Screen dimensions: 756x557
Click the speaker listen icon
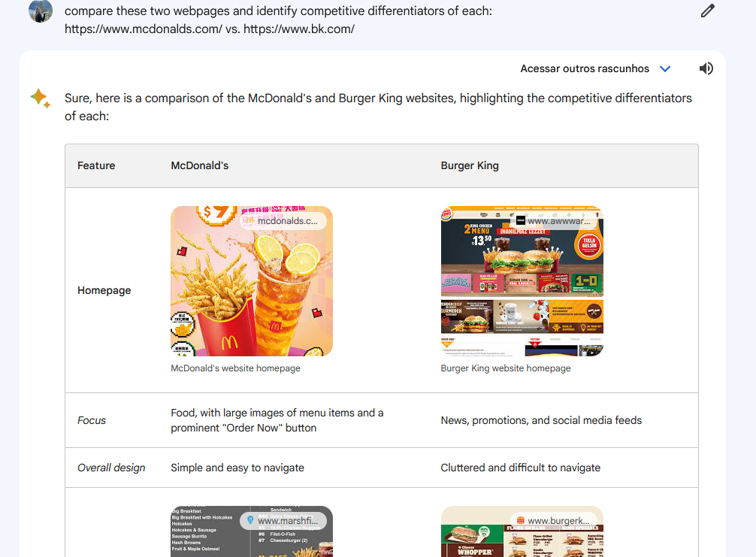[706, 68]
